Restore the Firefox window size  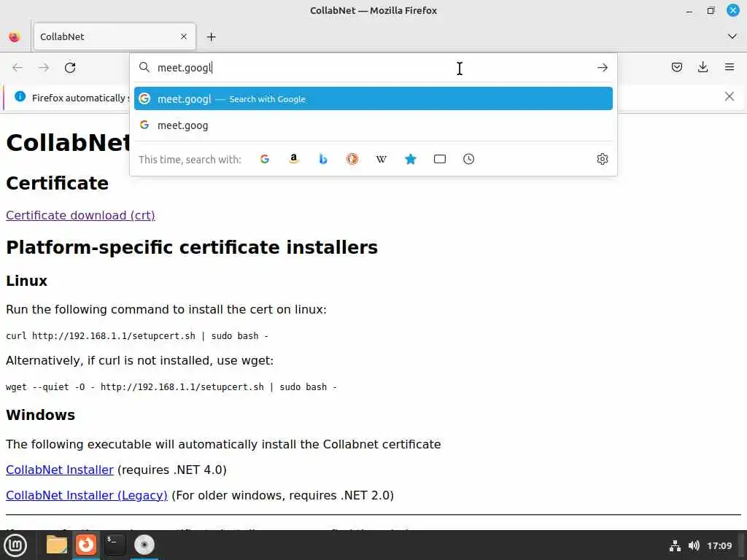[x=711, y=10]
